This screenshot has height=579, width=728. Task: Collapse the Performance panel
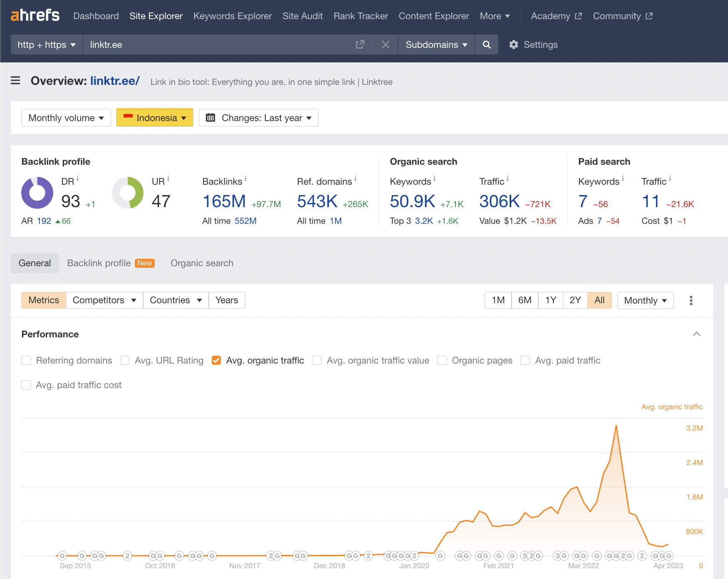(697, 334)
